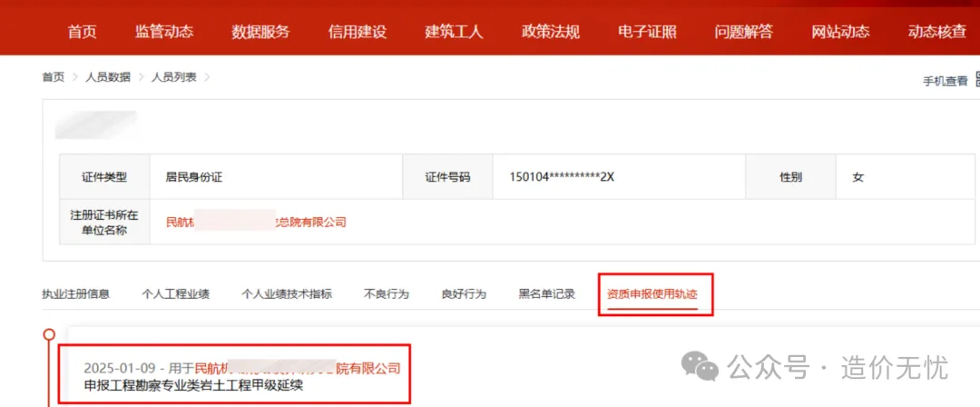Image resolution: width=980 pixels, height=407 pixels.
Task: Go to 首页 in the breadcrumb
Action: pyautogui.click(x=54, y=77)
